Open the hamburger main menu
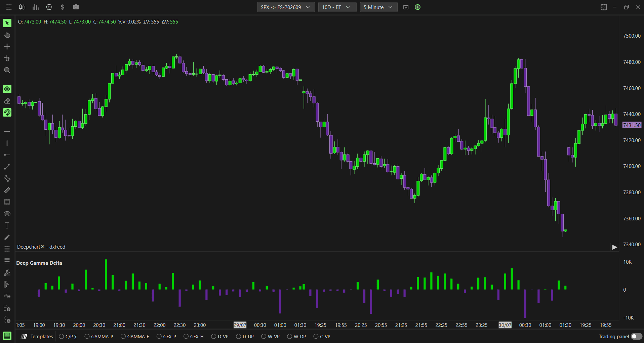The width and height of the screenshot is (644, 343). click(9, 7)
